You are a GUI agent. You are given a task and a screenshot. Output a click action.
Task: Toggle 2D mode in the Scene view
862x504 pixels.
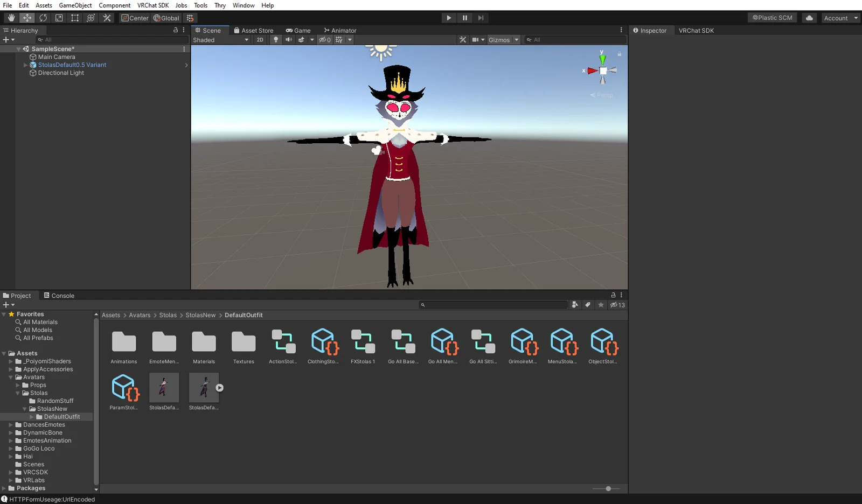260,39
